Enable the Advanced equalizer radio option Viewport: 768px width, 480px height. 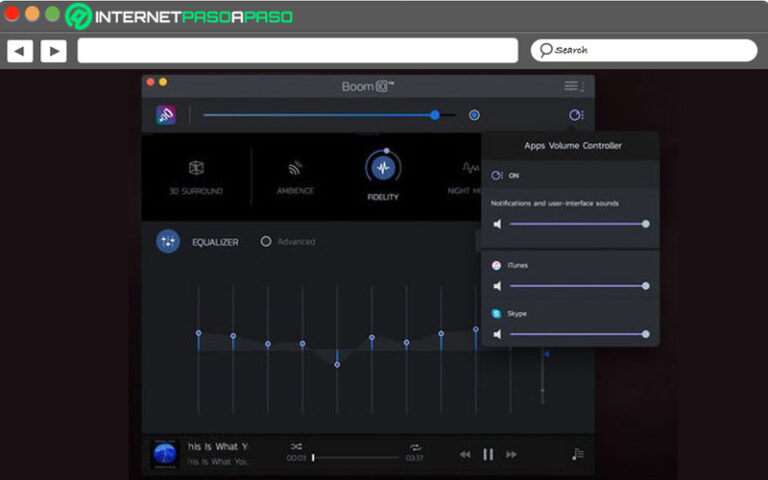coord(266,241)
